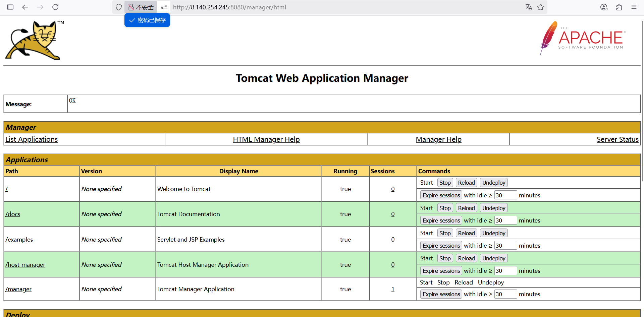Image resolution: width=644 pixels, height=317 pixels.
Task: Open the /host-manager application link
Action: 25,265
